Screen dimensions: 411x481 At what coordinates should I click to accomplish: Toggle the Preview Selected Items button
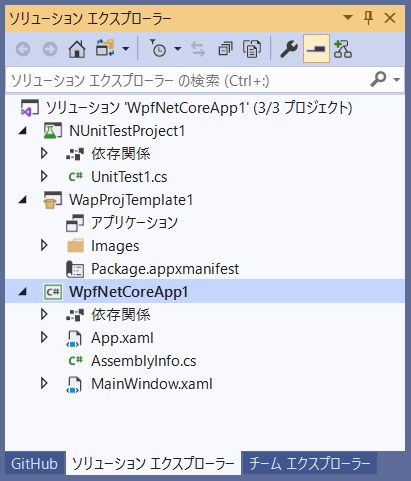click(316, 49)
